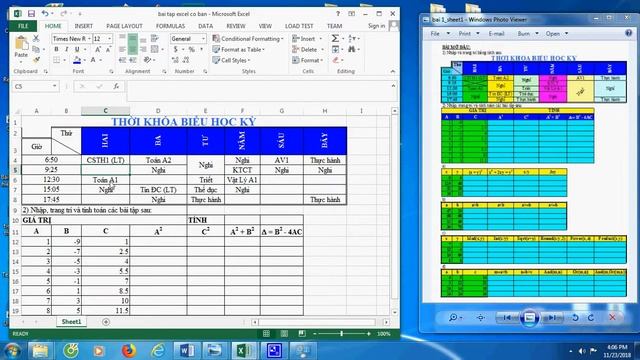Screen dimensions: 640x360
Task: Apply percent style format
Action: [x=191, y=49]
